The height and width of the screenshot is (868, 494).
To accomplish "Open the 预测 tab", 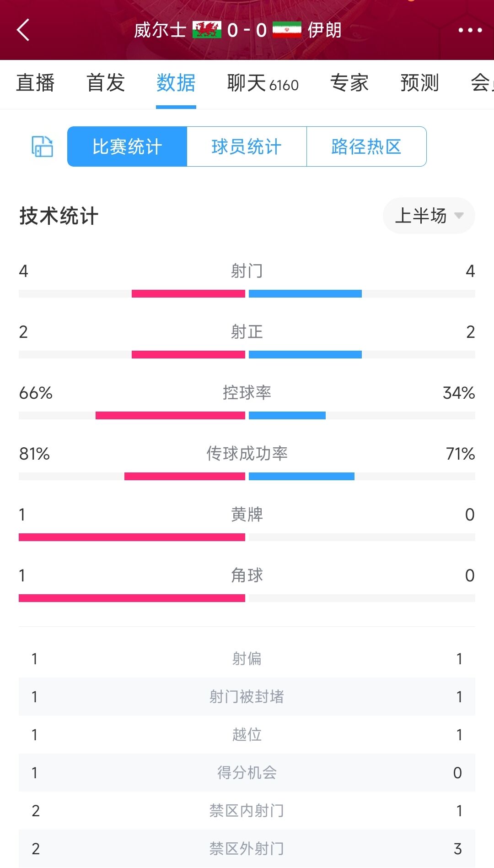I will [419, 83].
